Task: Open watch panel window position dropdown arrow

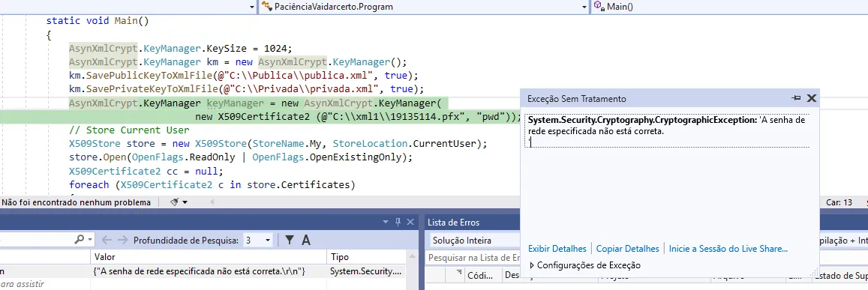Action: pyautogui.click(x=386, y=222)
